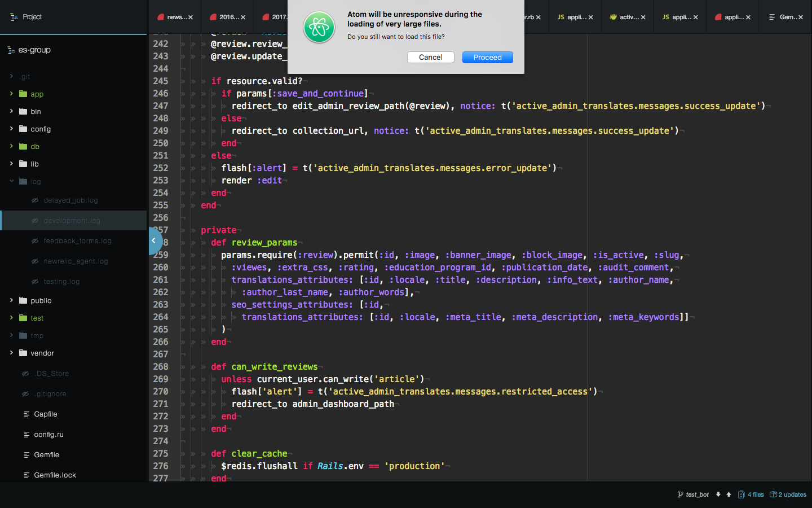Expand the vendor folder
812x508 pixels.
(12, 353)
